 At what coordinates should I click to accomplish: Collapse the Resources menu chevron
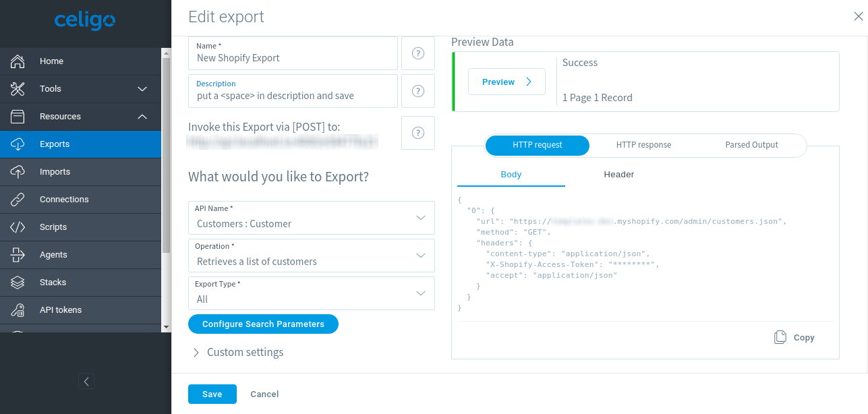142,117
